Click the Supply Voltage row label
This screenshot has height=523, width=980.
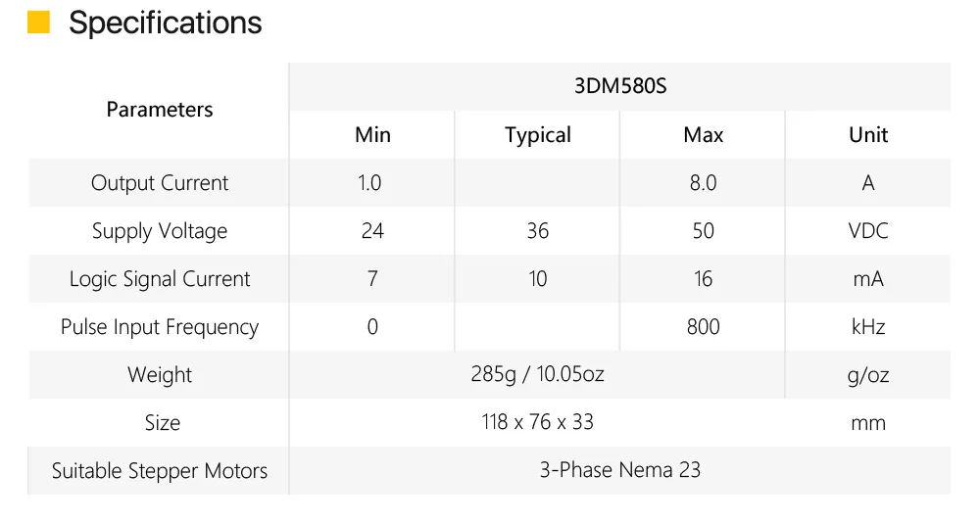coord(160,231)
